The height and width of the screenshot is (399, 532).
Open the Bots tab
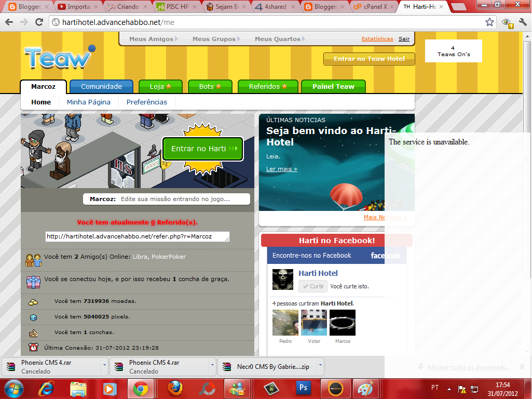pyautogui.click(x=210, y=87)
